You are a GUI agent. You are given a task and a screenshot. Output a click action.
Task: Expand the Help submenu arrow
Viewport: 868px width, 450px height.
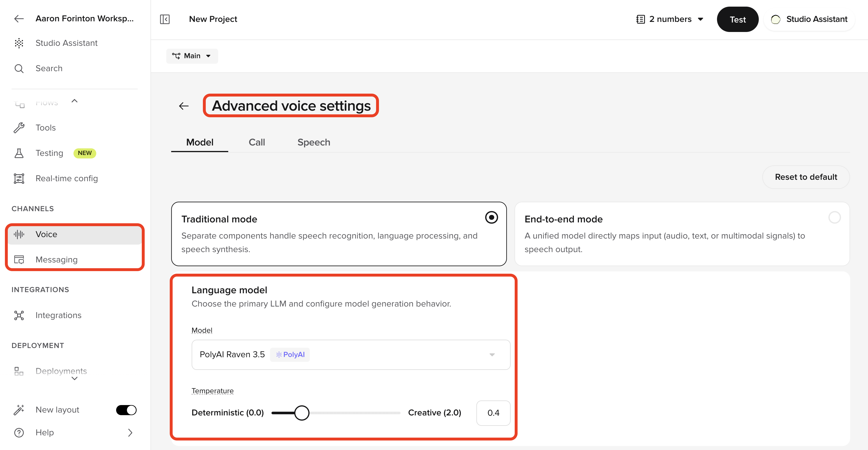(x=131, y=432)
